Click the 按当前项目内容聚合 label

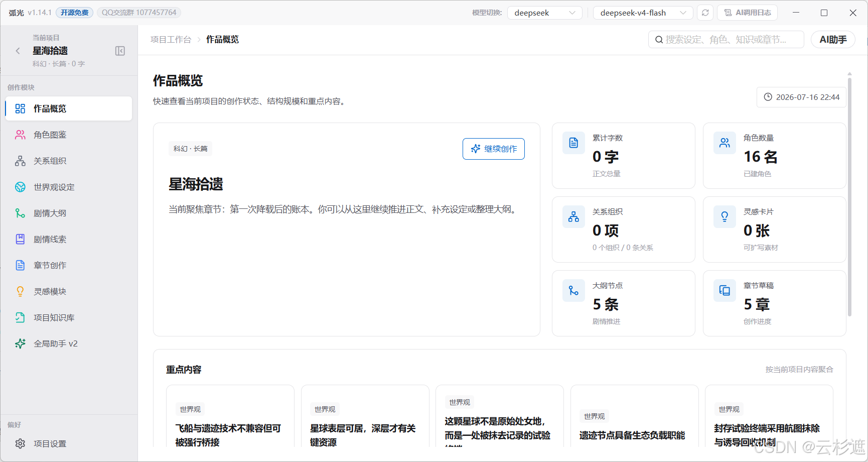(x=799, y=370)
